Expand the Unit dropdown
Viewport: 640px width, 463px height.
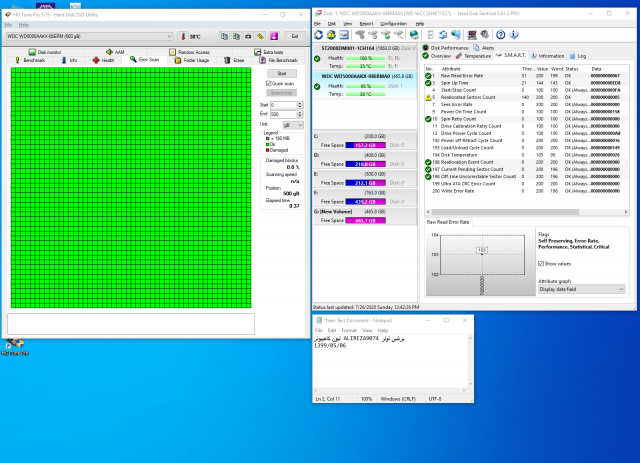(291, 124)
